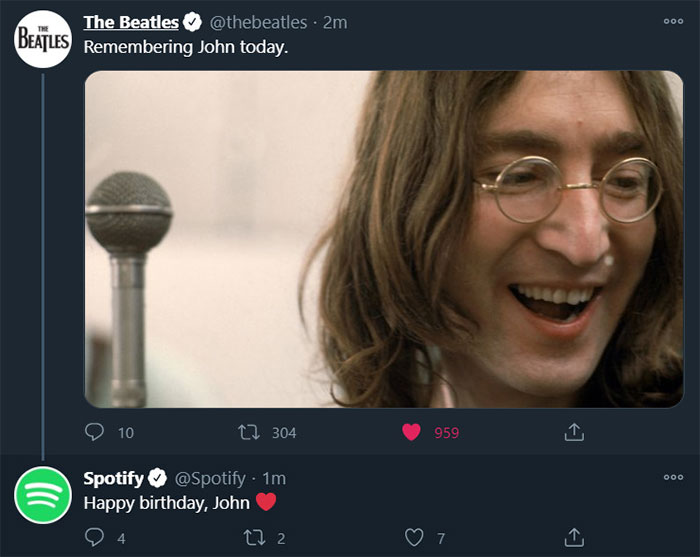
Task: Open Spotify tweet 1m timestamp
Action: pyautogui.click(x=274, y=478)
